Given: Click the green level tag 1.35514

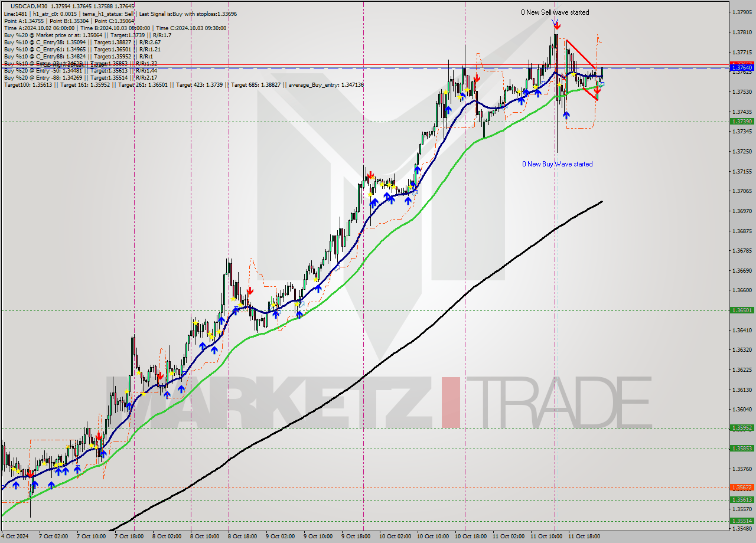Looking at the screenshot, I should coord(742,521).
